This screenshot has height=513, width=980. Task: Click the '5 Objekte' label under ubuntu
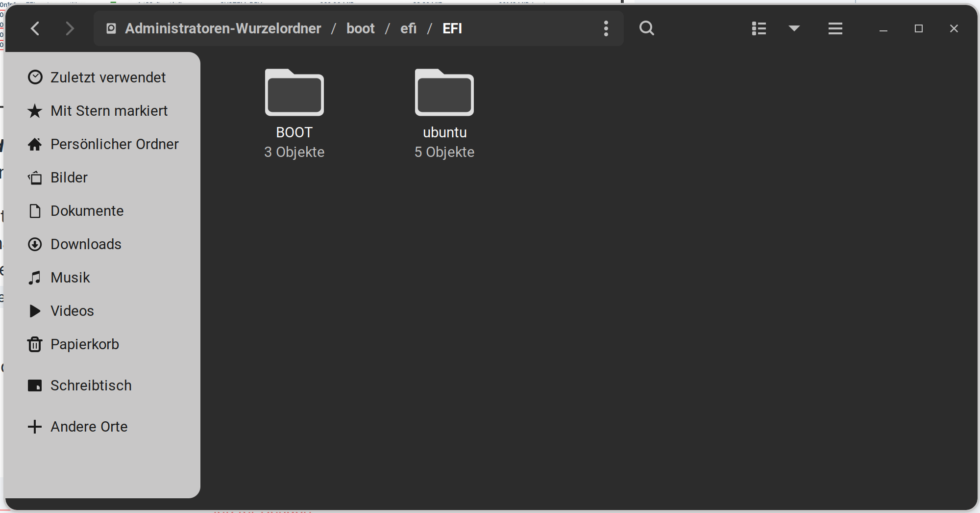coord(444,152)
